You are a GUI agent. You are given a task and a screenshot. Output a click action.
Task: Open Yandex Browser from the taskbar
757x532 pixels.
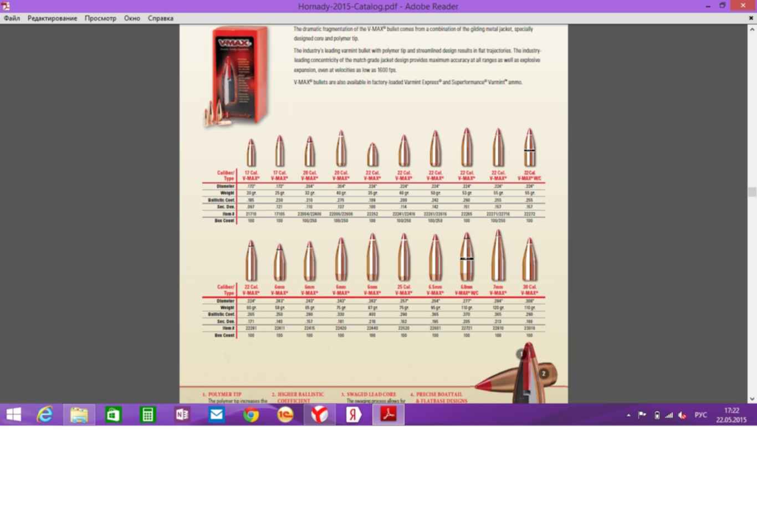[x=320, y=415]
